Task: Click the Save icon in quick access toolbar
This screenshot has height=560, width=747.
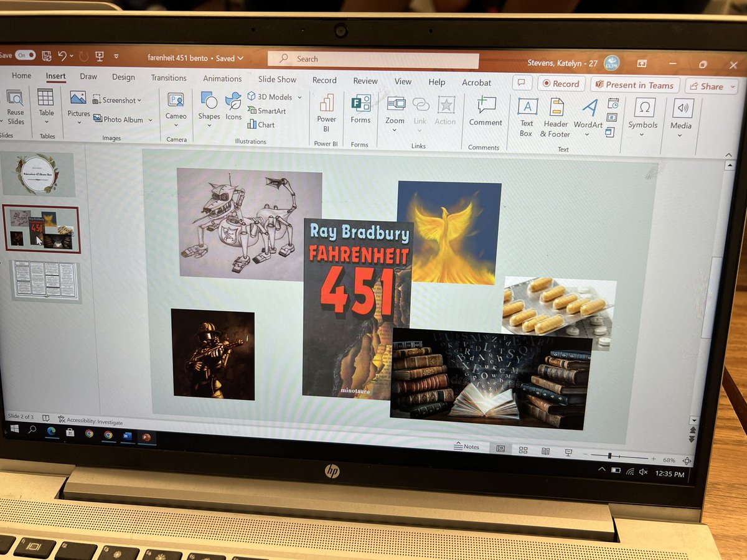Action: pos(47,56)
